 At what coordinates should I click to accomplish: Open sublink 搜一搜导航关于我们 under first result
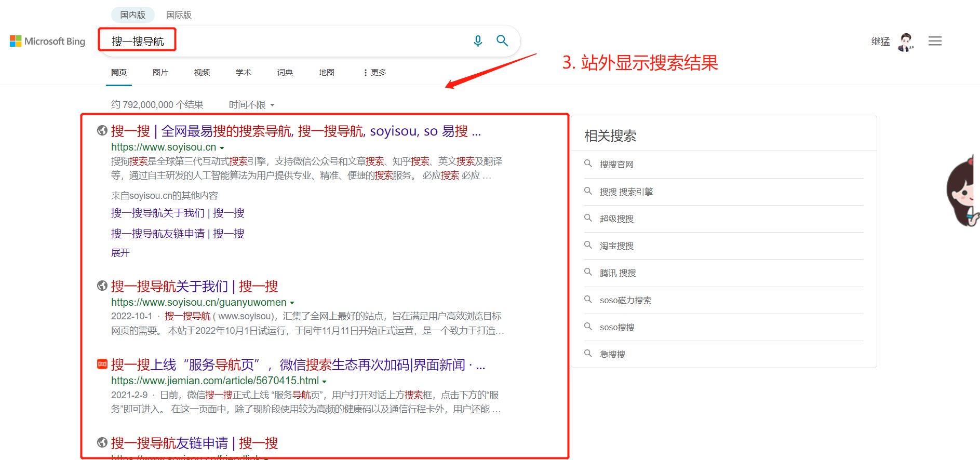coord(178,213)
